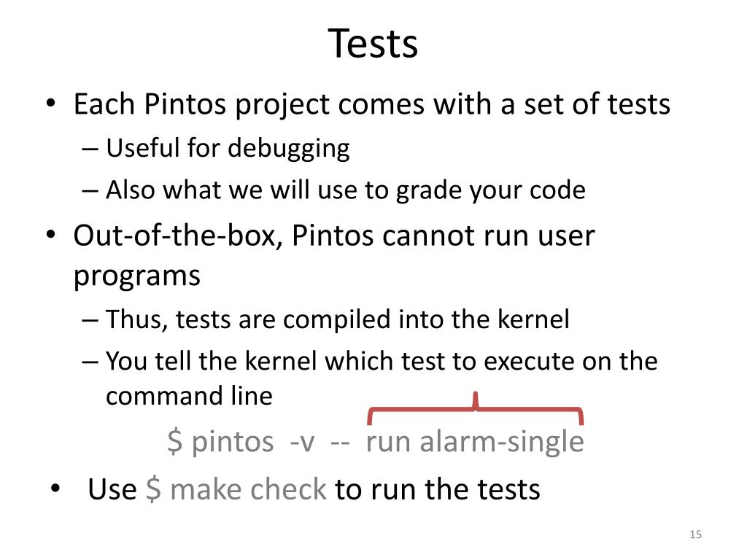Click the "run alarm-single" command text
This screenshot has width=747, height=560.
pyautogui.click(x=474, y=442)
